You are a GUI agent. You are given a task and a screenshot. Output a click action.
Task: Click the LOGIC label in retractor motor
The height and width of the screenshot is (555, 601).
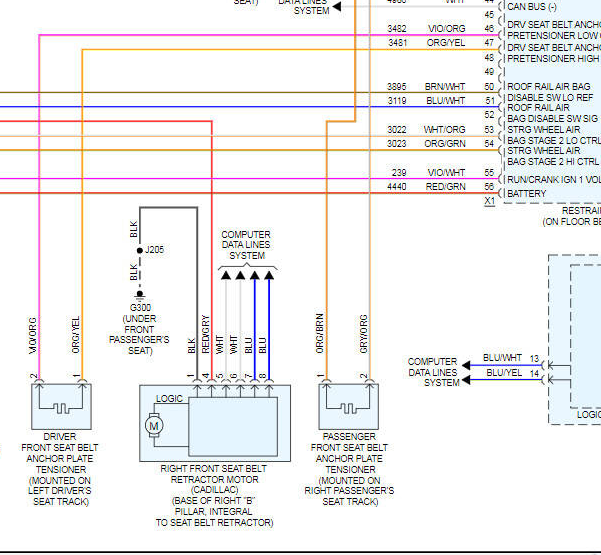tap(169, 399)
